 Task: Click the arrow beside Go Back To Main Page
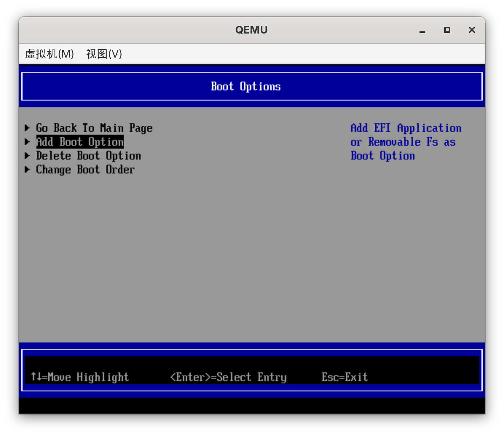tap(27, 128)
